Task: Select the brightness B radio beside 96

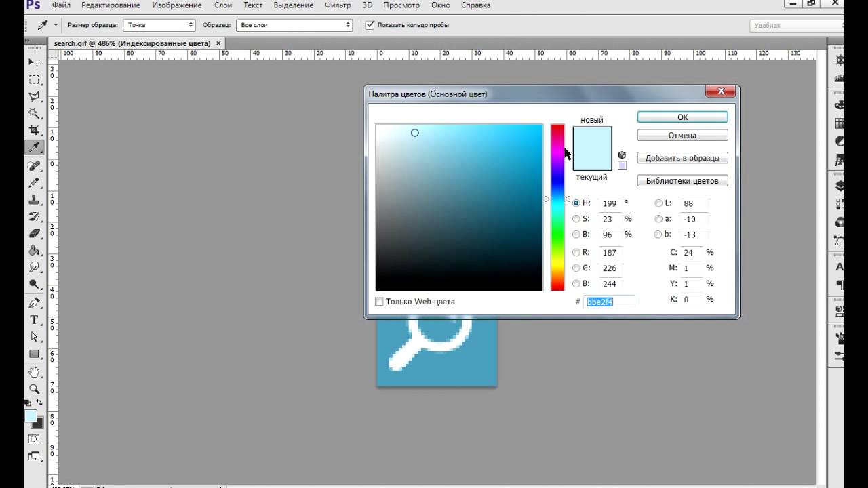Action: [x=576, y=235]
